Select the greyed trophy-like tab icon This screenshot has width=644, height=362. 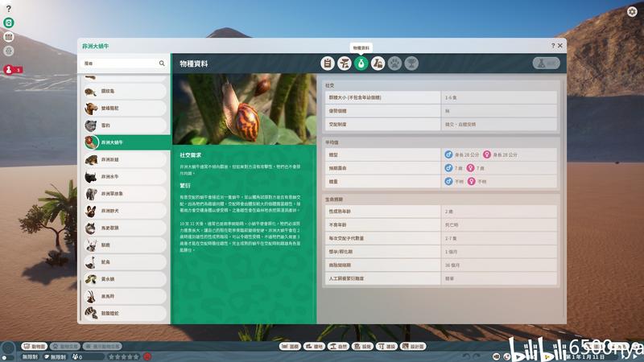click(x=411, y=64)
